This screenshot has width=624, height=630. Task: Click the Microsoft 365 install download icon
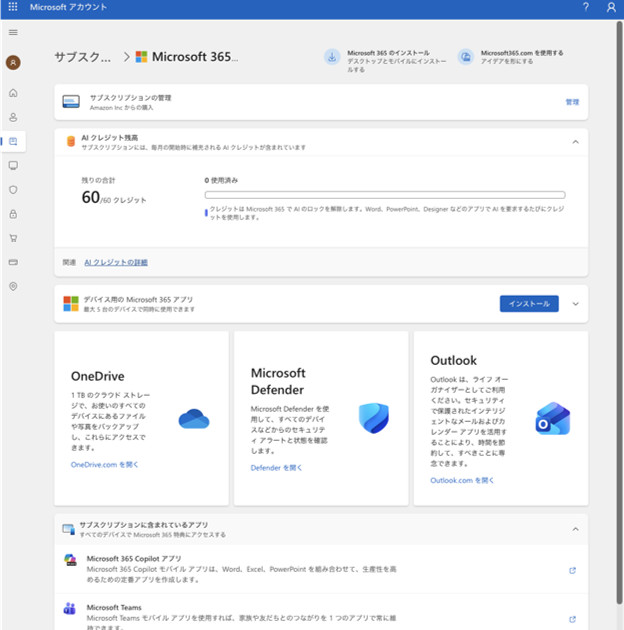click(332, 57)
